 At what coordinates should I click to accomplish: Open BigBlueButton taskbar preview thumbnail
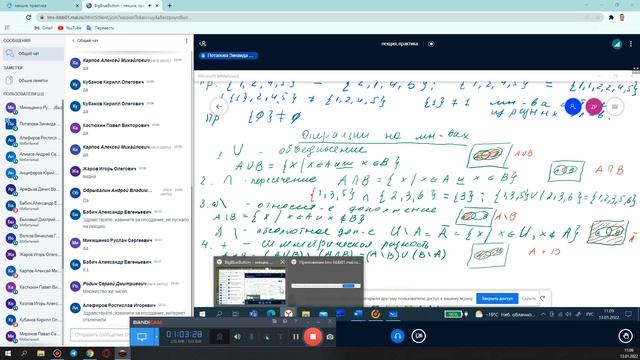tap(250, 287)
